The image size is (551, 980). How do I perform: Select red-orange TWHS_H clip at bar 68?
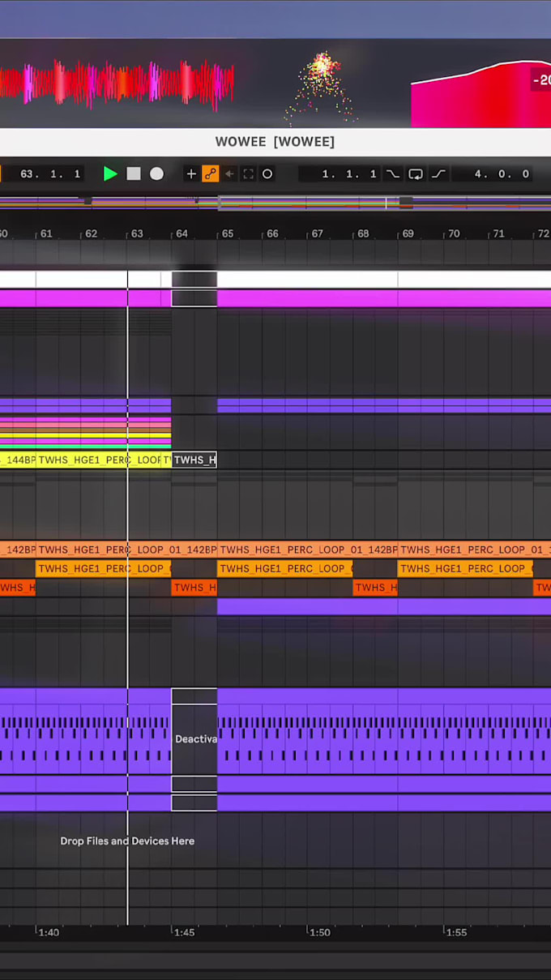click(375, 588)
